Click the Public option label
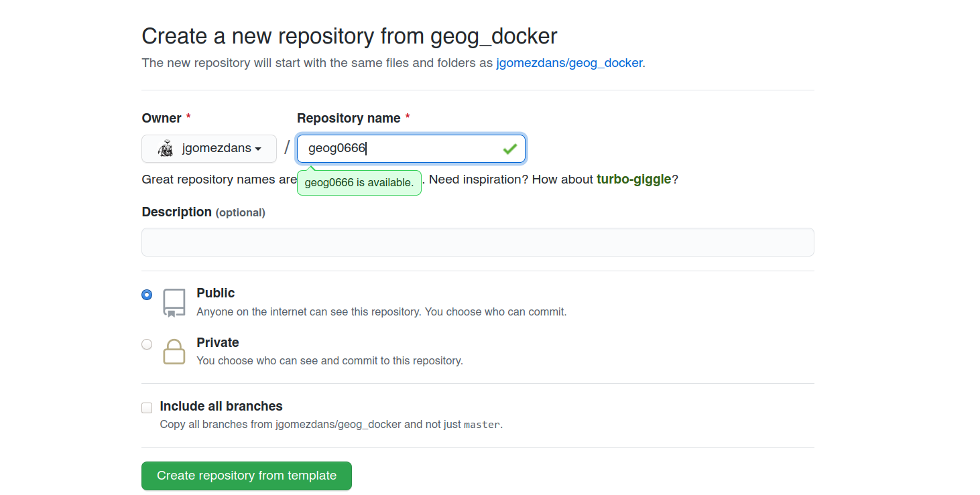980x495 pixels. pyautogui.click(x=216, y=293)
